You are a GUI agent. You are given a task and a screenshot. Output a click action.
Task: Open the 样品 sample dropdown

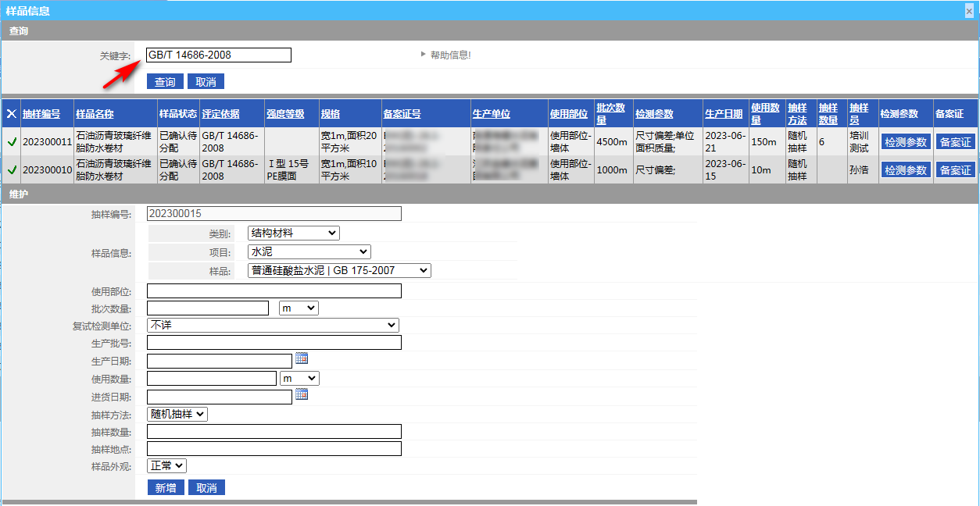(x=338, y=270)
